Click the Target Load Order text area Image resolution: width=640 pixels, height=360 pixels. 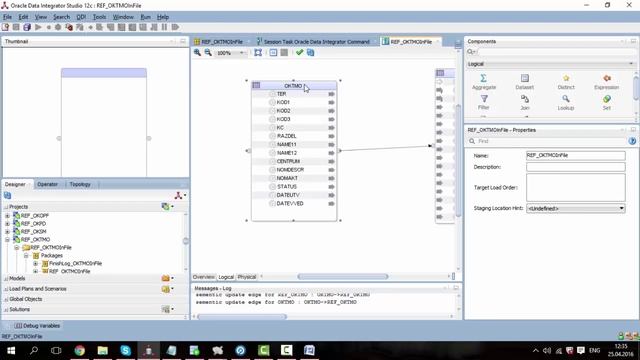coord(576,187)
